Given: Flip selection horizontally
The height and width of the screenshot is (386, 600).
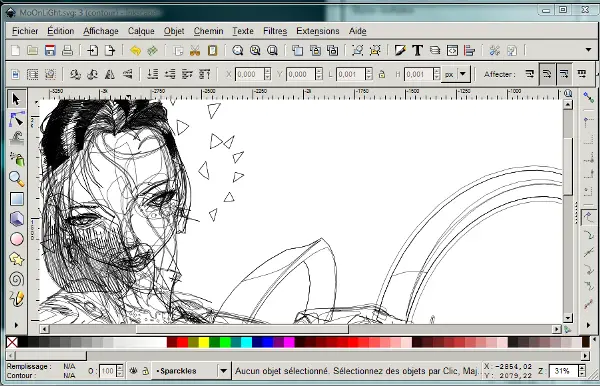Looking at the screenshot, I should tap(110, 74).
